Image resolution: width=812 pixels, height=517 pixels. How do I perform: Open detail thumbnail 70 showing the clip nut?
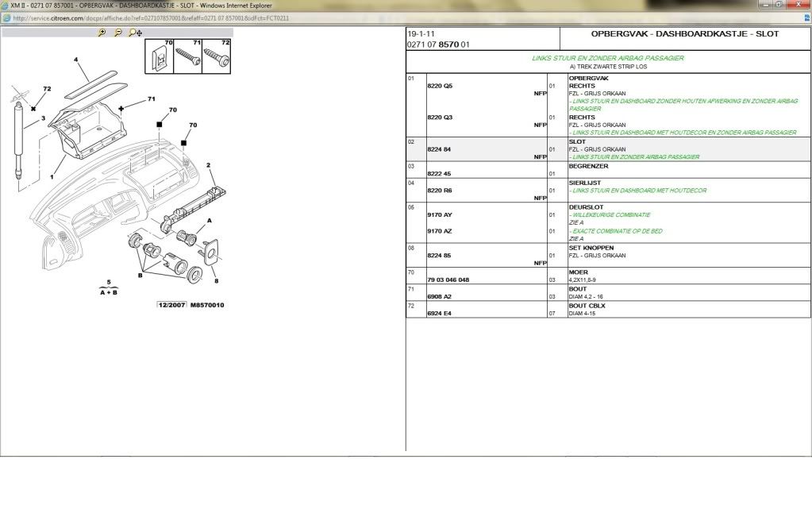tap(160, 56)
